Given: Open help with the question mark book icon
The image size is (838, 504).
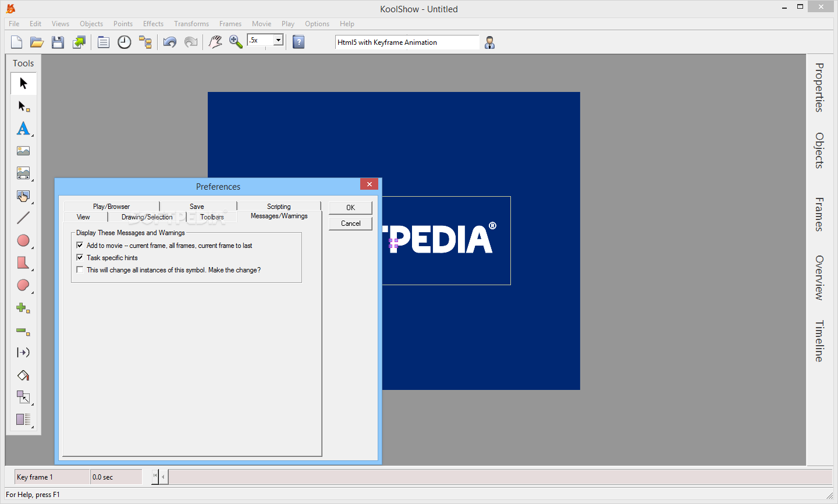Looking at the screenshot, I should tap(299, 42).
